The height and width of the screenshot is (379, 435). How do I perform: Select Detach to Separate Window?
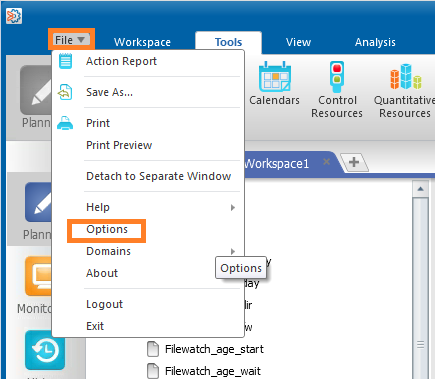click(159, 176)
